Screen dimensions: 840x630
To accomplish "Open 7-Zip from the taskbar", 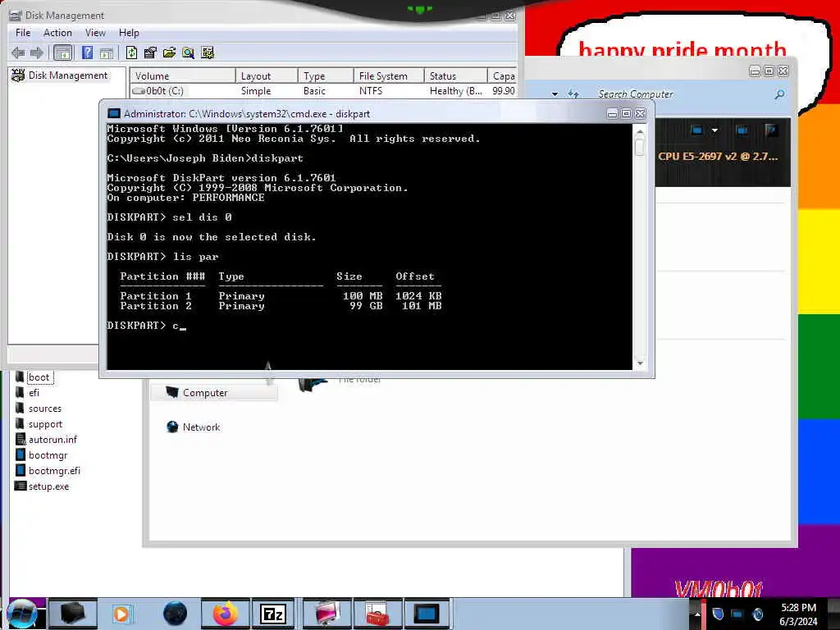I will tap(273, 614).
